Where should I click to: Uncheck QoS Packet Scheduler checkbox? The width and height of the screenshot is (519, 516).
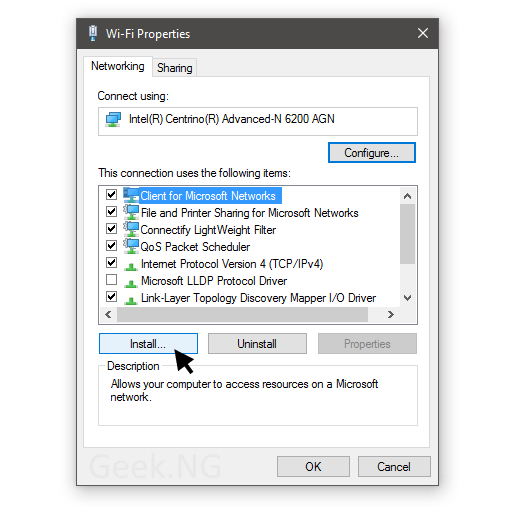(x=111, y=246)
